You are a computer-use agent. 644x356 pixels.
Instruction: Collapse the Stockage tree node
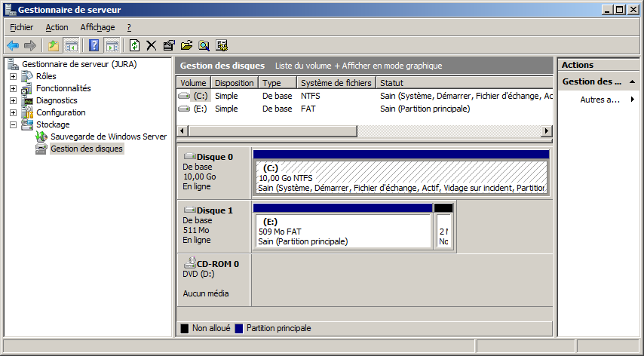13,124
